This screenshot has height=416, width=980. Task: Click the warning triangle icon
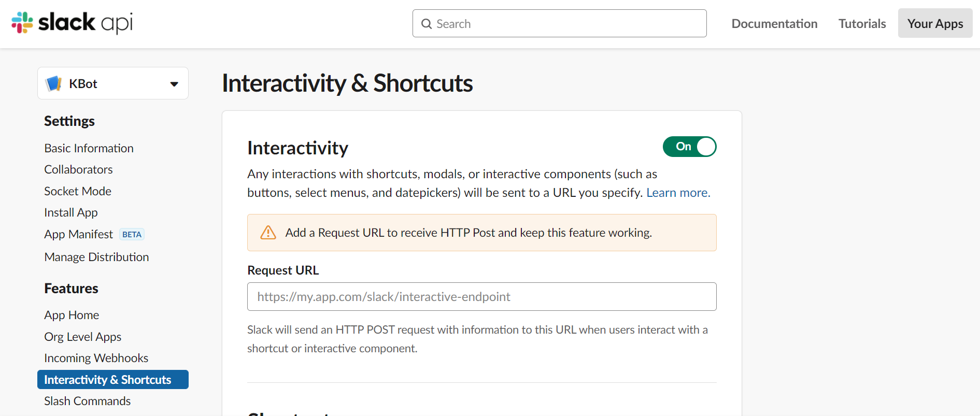click(268, 233)
